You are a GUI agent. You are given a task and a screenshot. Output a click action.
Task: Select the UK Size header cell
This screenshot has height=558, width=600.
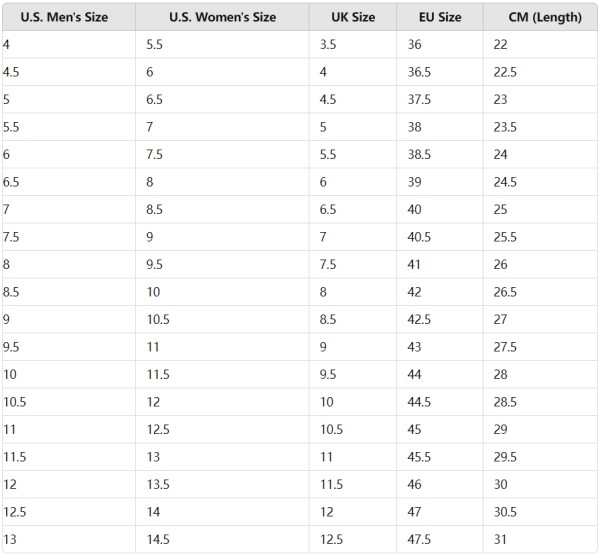pyautogui.click(x=355, y=18)
